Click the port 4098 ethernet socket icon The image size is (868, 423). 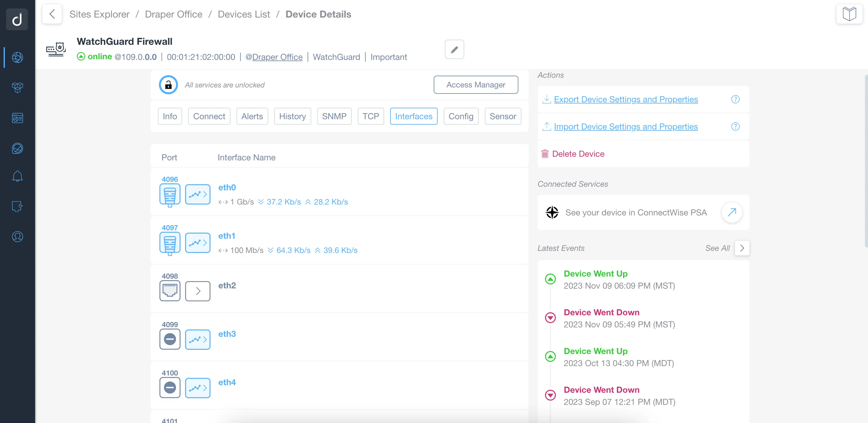(x=170, y=291)
